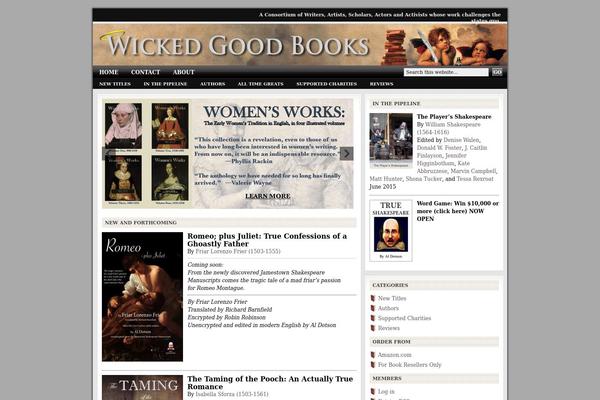Viewport: 600px width, 400px height.
Task: Open author Friar Lorenzo Frier link
Action: pyautogui.click(x=238, y=251)
